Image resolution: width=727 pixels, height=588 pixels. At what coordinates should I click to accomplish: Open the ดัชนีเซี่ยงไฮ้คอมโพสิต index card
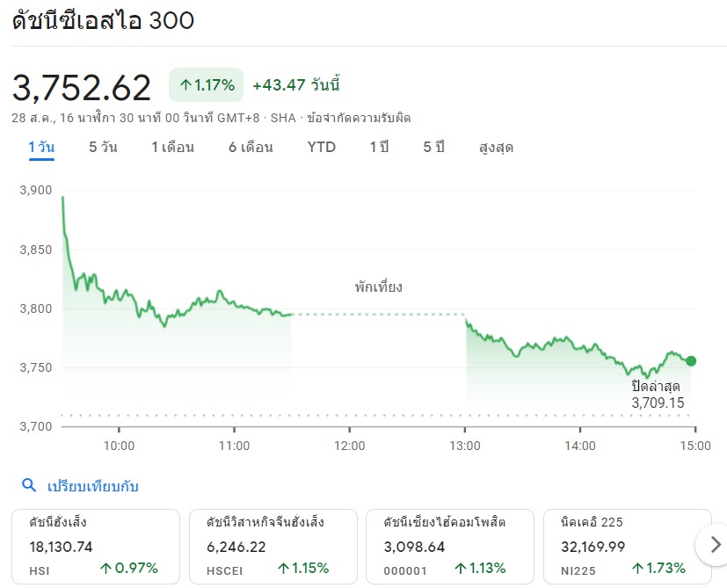449,546
